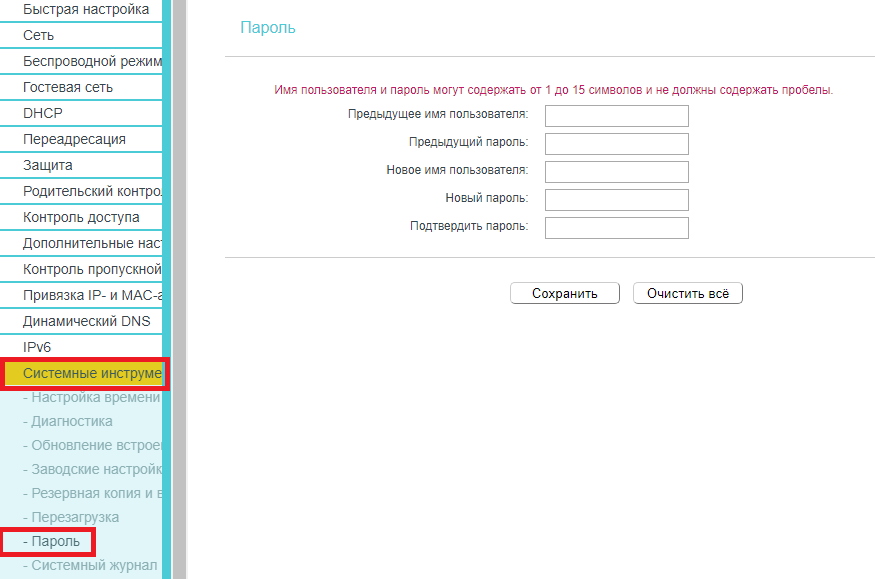This screenshot has width=875, height=579.
Task: Select the Новое имя пользователя field
Action: 616,172
